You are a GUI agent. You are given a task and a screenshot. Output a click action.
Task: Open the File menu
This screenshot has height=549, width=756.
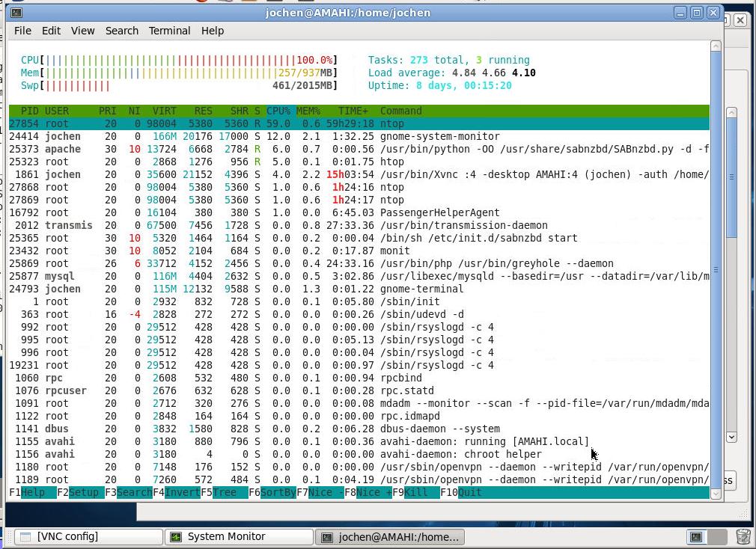point(22,31)
